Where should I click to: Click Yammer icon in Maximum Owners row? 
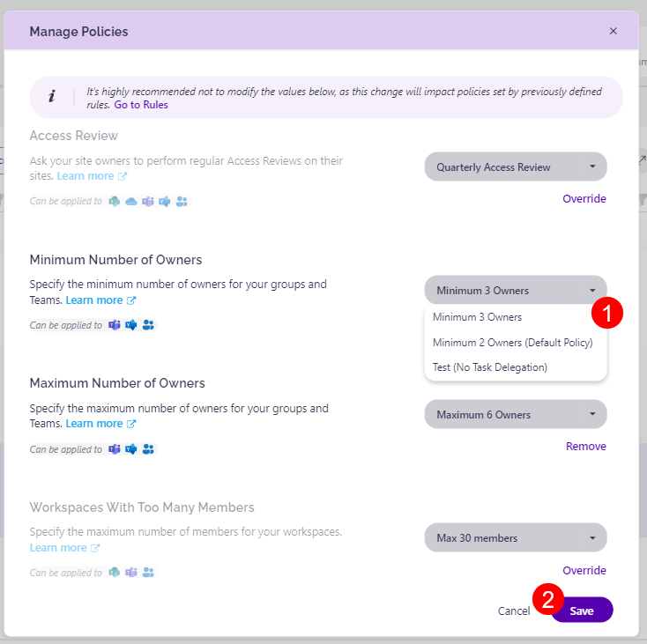(131, 449)
